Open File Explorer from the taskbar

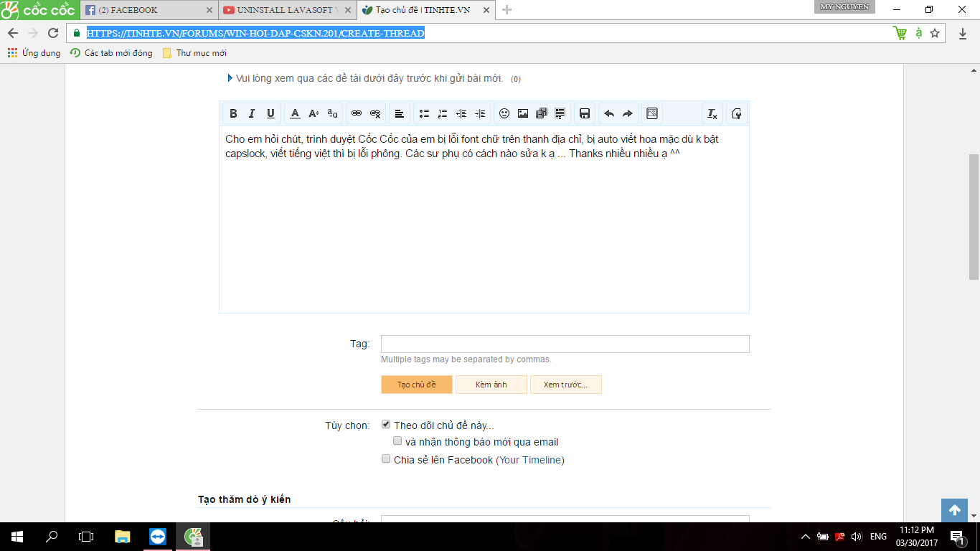coord(123,536)
